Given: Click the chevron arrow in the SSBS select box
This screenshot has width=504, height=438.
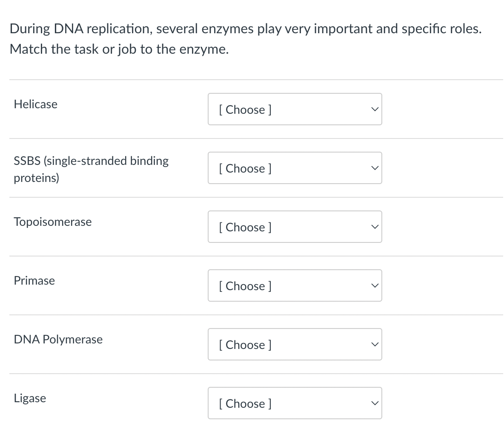Looking at the screenshot, I should pos(374,168).
